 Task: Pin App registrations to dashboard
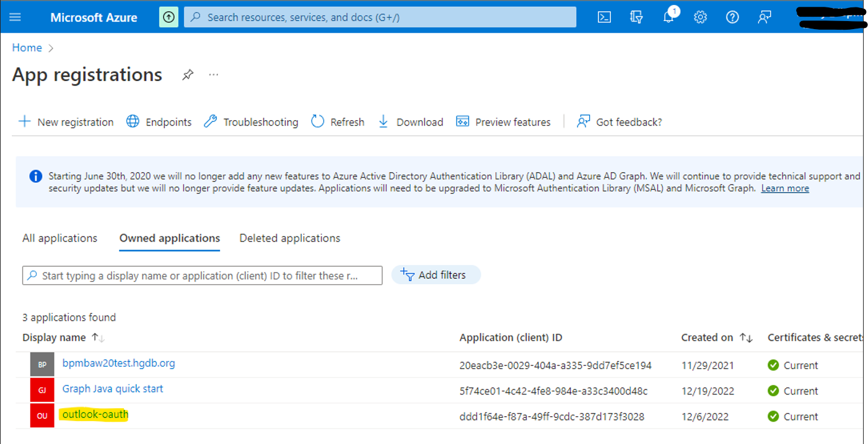point(188,75)
